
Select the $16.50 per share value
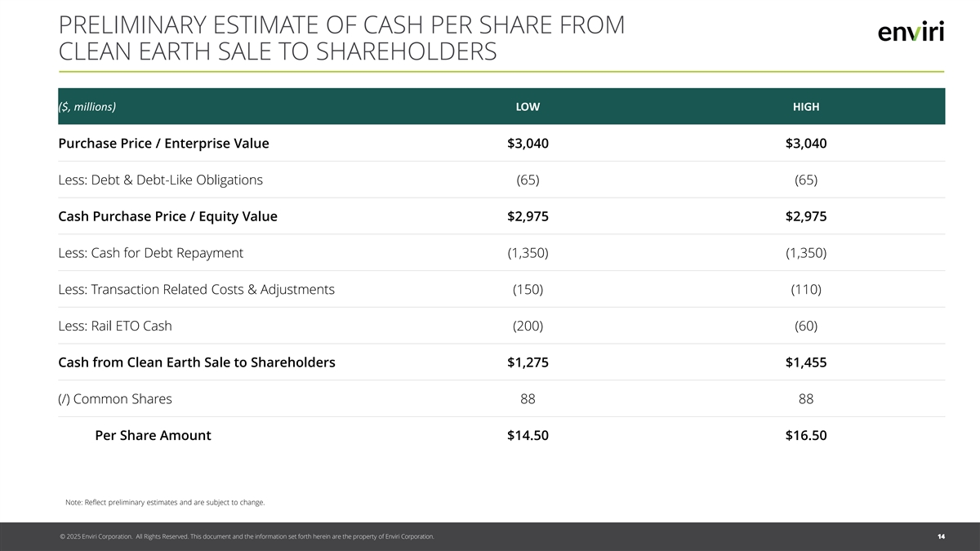pos(805,436)
